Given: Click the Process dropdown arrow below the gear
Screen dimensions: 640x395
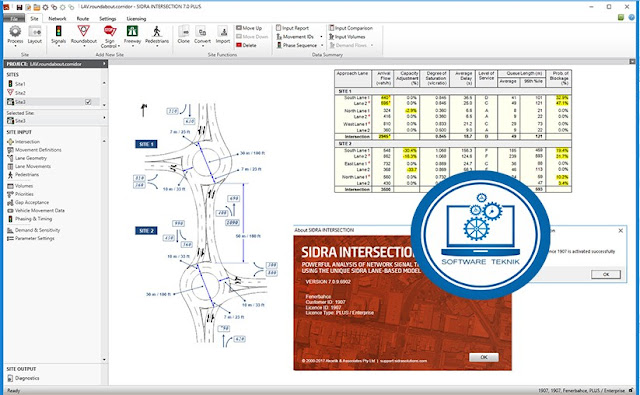Looking at the screenshot, I should [x=15, y=46].
